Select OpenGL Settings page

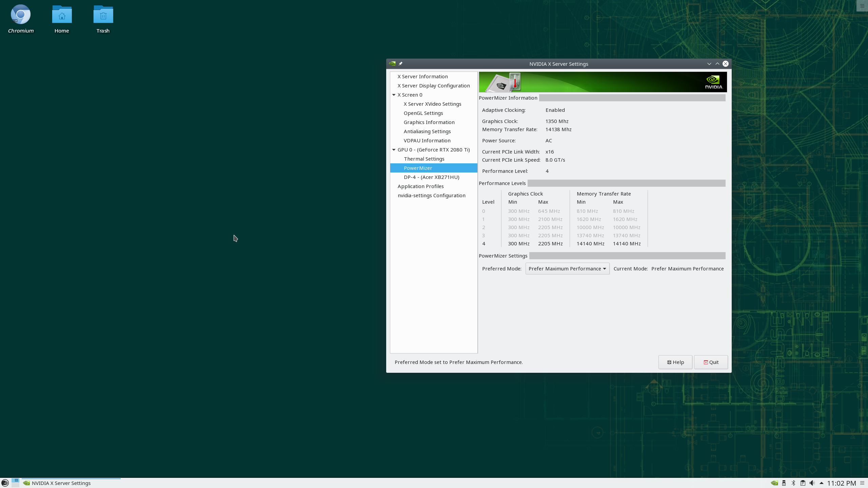423,113
